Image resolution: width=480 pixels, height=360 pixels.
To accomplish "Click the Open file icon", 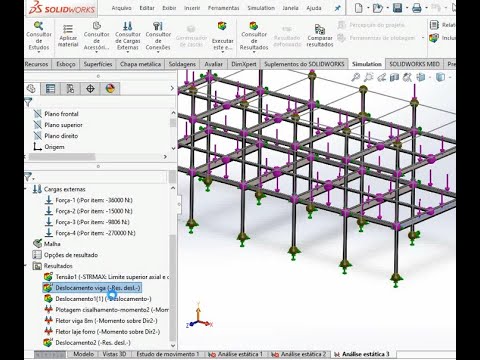I will [378, 8].
